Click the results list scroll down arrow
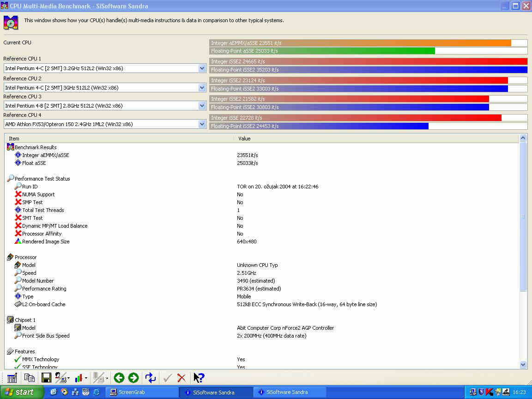This screenshot has width=532, height=399. [x=523, y=364]
